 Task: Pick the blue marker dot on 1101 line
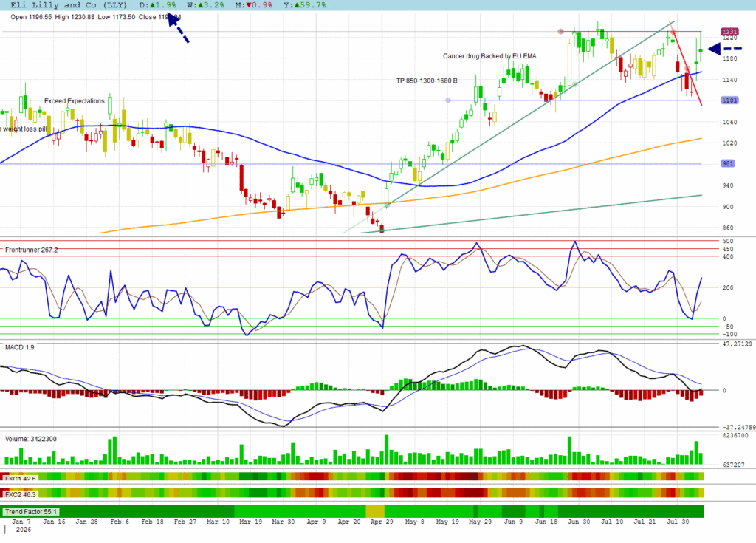(448, 100)
